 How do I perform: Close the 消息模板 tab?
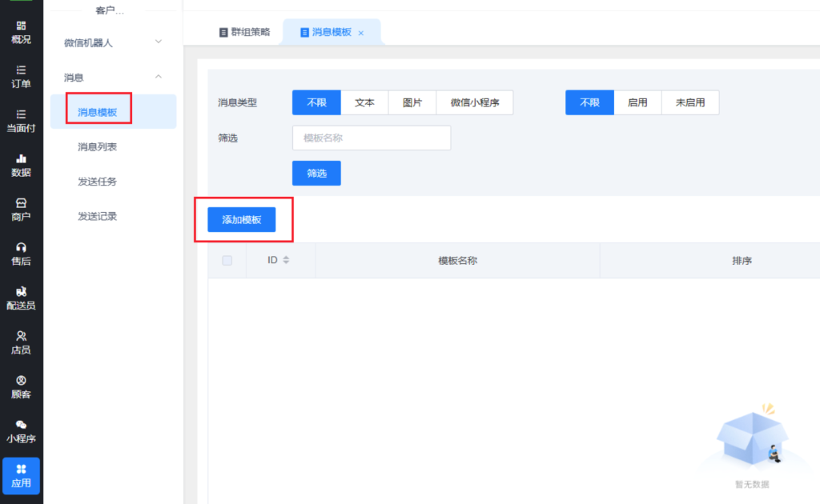pos(361,33)
